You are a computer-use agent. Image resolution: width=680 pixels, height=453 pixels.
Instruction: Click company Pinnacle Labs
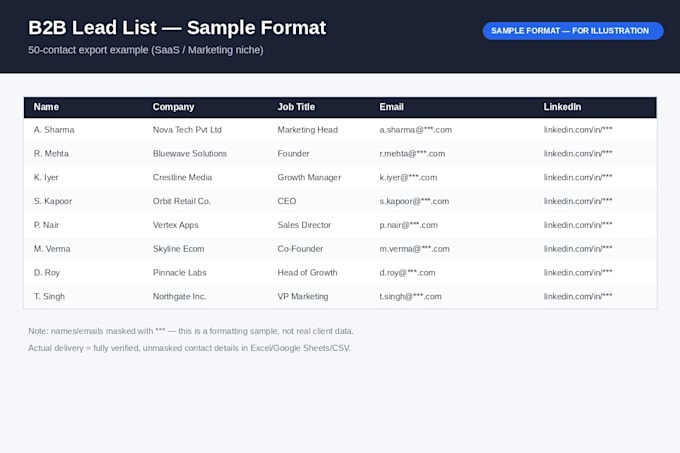tap(180, 273)
